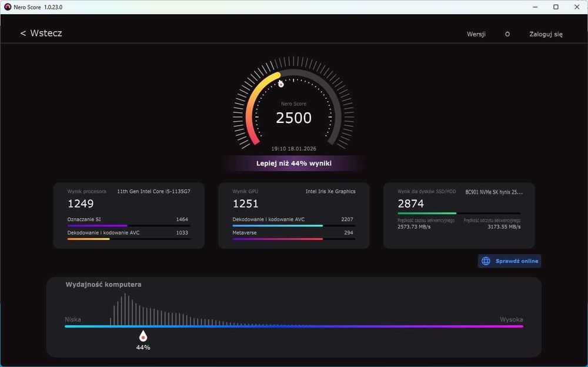Click the 44% droplet marker under the chart
The width and height of the screenshot is (588, 367).
click(x=143, y=336)
